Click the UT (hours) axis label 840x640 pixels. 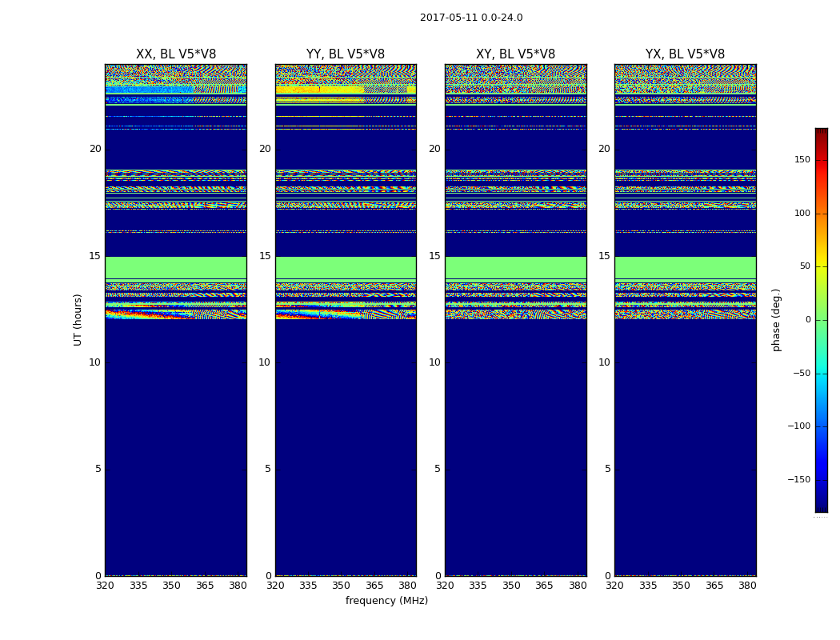pyautogui.click(x=78, y=319)
